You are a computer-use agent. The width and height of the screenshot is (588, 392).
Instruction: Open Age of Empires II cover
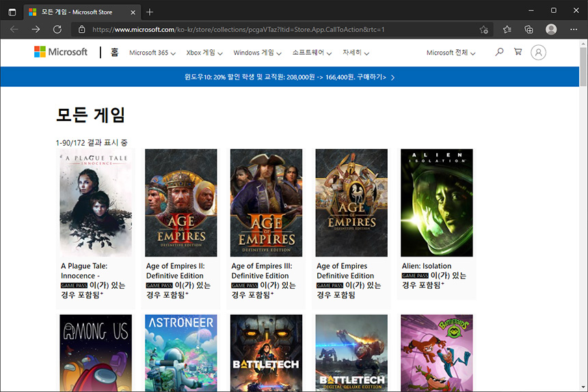(x=181, y=202)
